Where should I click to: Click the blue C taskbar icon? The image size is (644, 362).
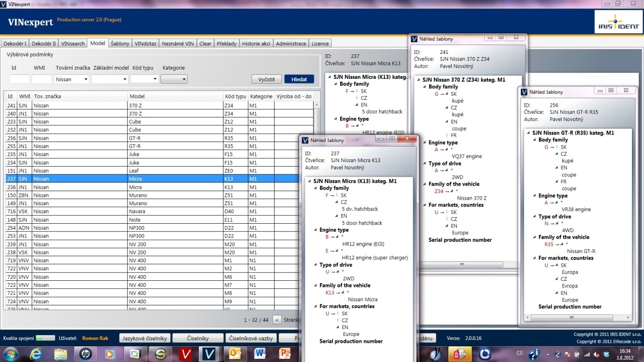coord(485,354)
